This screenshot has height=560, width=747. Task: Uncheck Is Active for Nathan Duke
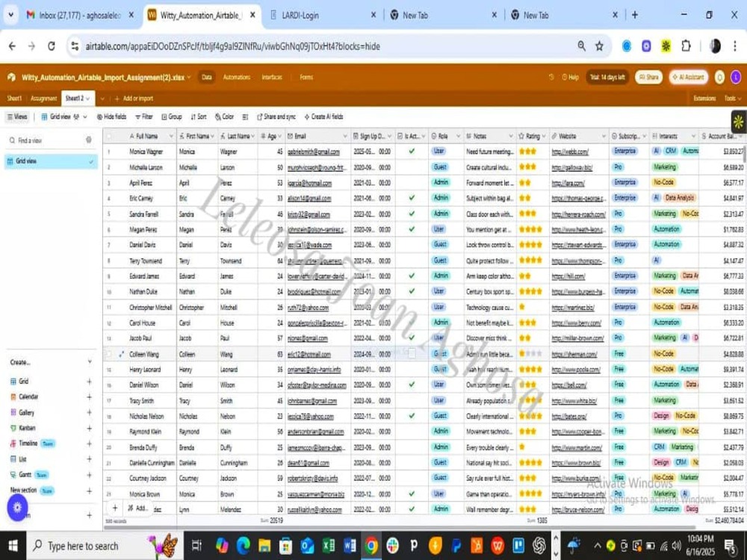[412, 291]
